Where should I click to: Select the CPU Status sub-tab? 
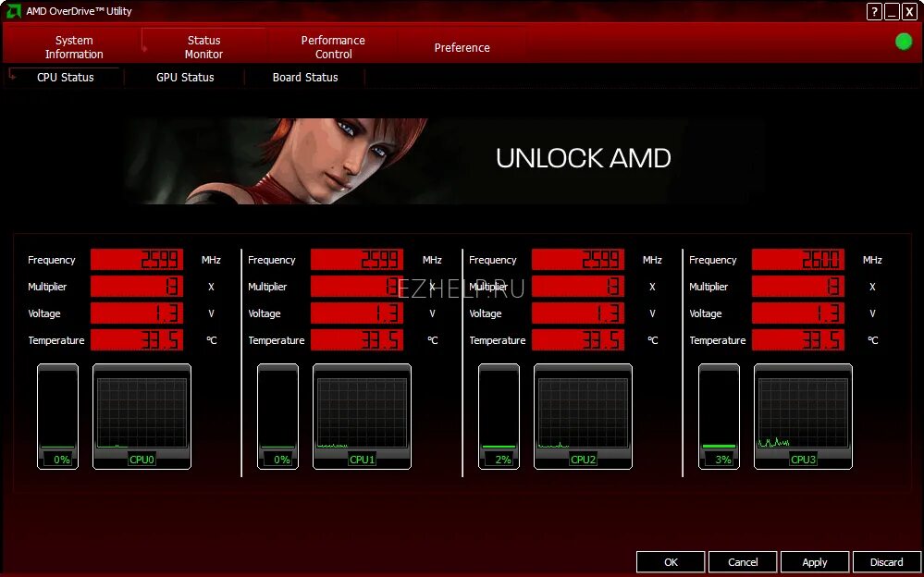point(65,77)
